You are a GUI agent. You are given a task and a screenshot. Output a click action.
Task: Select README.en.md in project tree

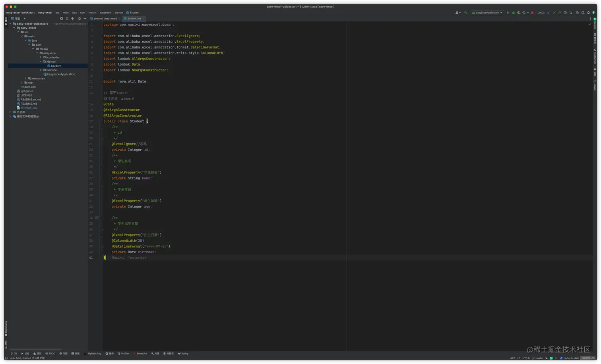[29, 100]
